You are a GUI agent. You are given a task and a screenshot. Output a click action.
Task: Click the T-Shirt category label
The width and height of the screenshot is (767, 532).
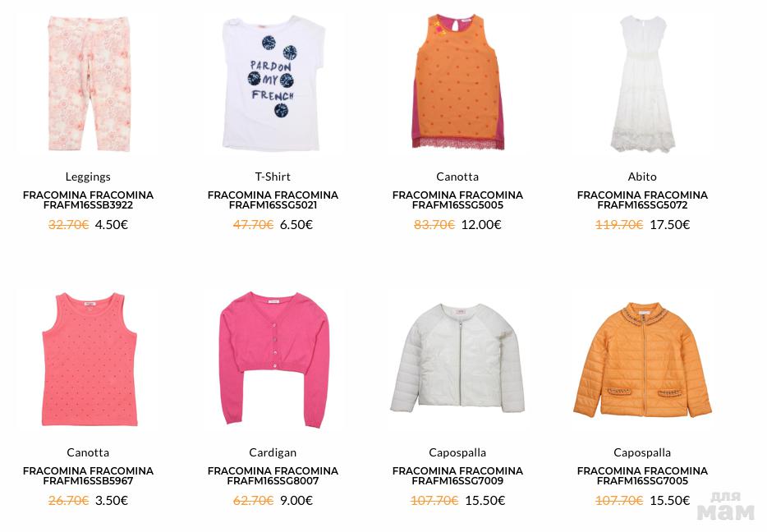pos(273,177)
